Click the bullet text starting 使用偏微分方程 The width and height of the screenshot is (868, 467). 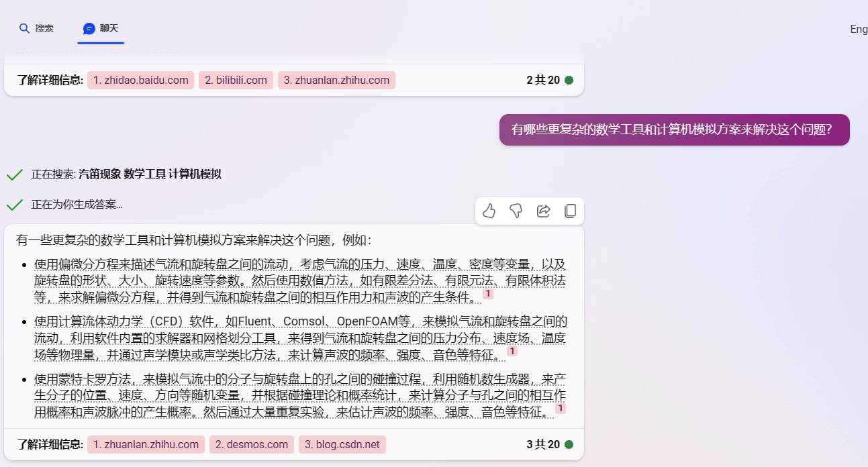click(300, 280)
